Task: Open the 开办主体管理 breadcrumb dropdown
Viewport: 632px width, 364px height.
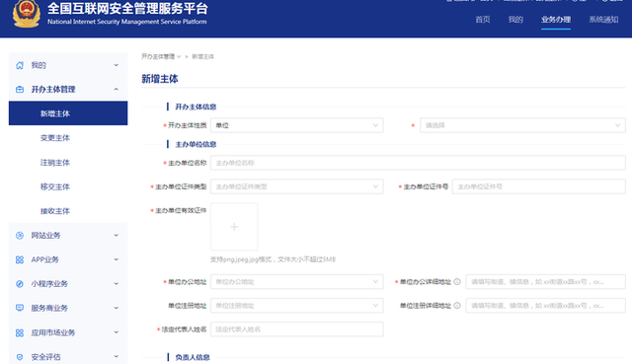Action: click(161, 57)
